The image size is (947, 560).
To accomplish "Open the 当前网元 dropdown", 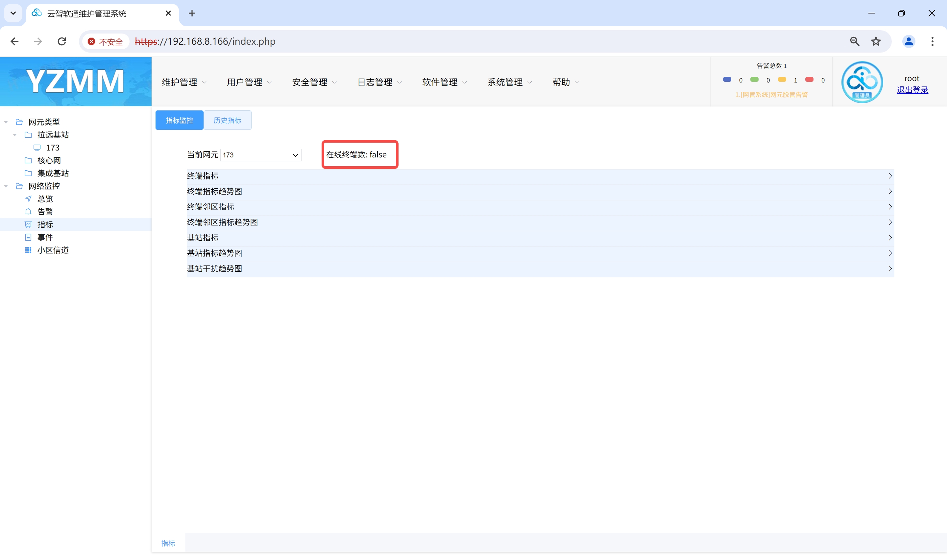I will (x=261, y=155).
